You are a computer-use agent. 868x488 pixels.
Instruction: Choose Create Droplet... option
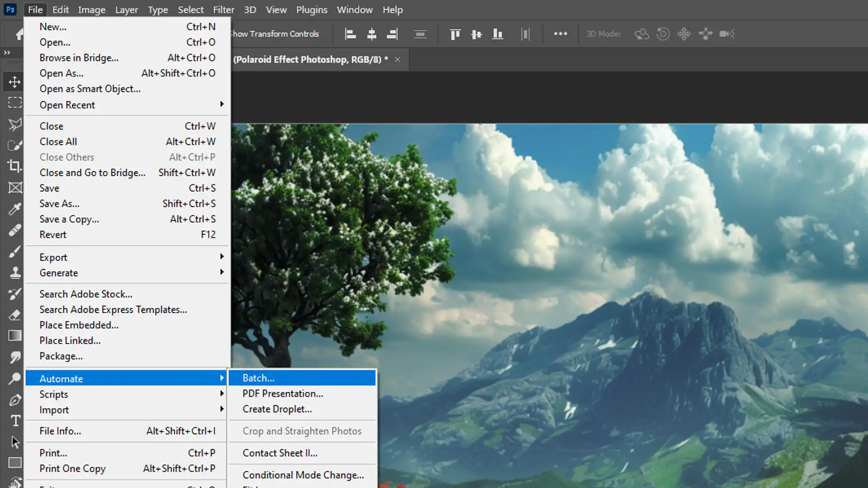point(302,409)
